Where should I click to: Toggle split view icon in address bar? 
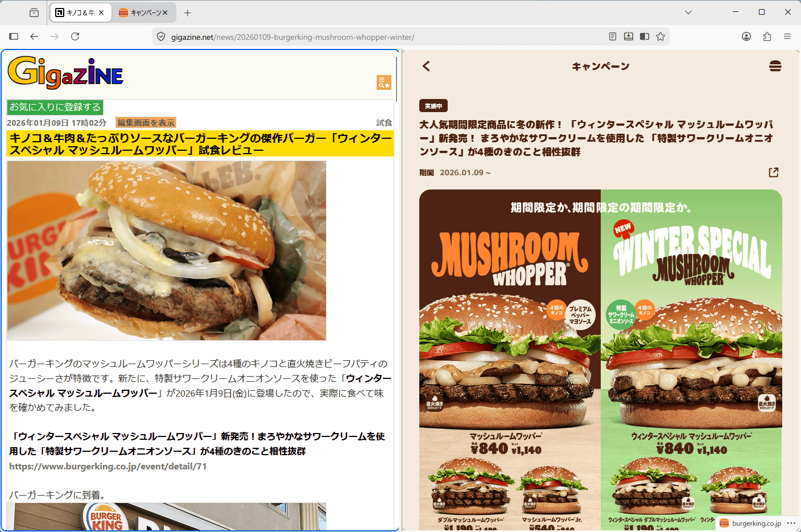[645, 36]
